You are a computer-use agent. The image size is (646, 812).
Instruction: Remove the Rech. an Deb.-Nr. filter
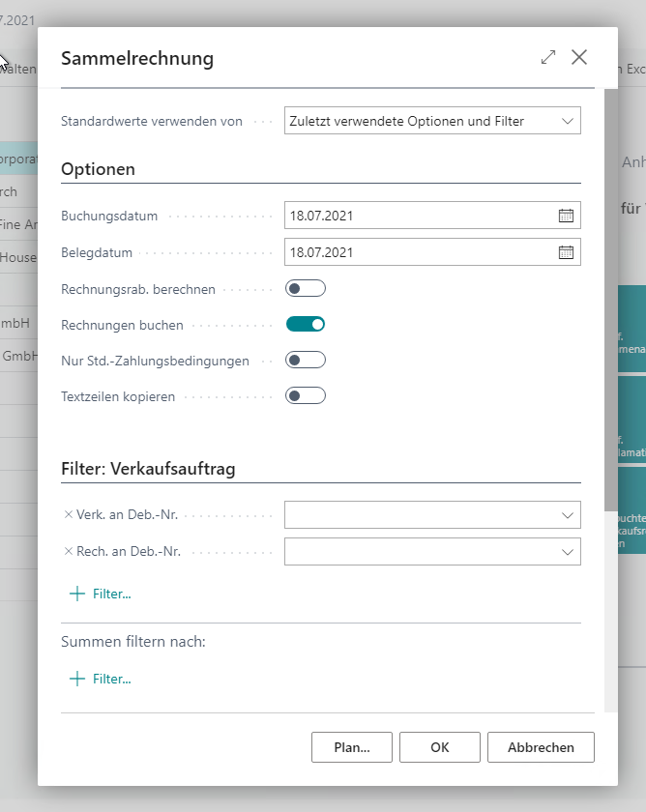point(68,552)
